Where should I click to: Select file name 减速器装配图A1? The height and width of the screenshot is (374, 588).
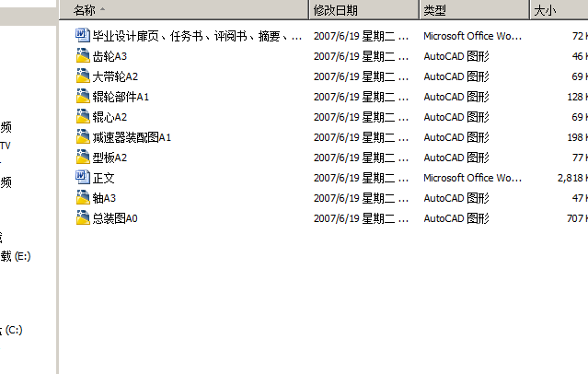point(132,137)
